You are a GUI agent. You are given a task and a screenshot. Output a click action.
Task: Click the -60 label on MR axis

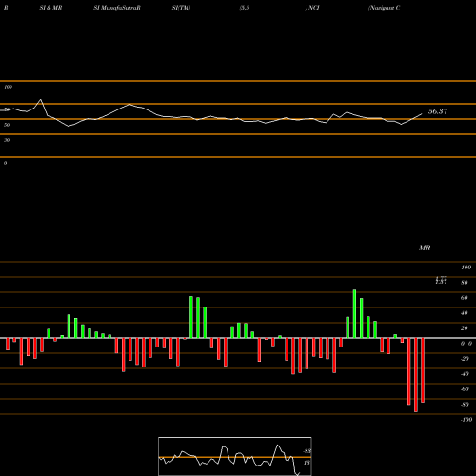(465, 389)
